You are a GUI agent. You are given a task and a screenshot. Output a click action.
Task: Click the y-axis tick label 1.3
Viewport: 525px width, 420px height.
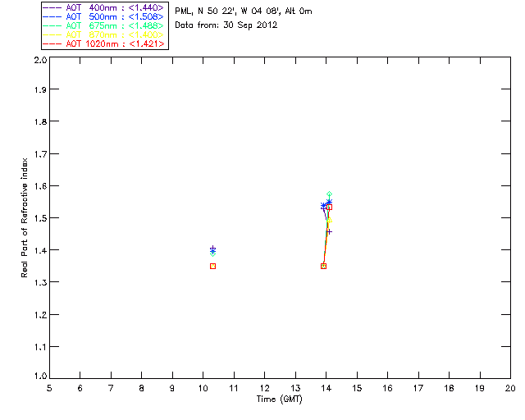pos(40,282)
